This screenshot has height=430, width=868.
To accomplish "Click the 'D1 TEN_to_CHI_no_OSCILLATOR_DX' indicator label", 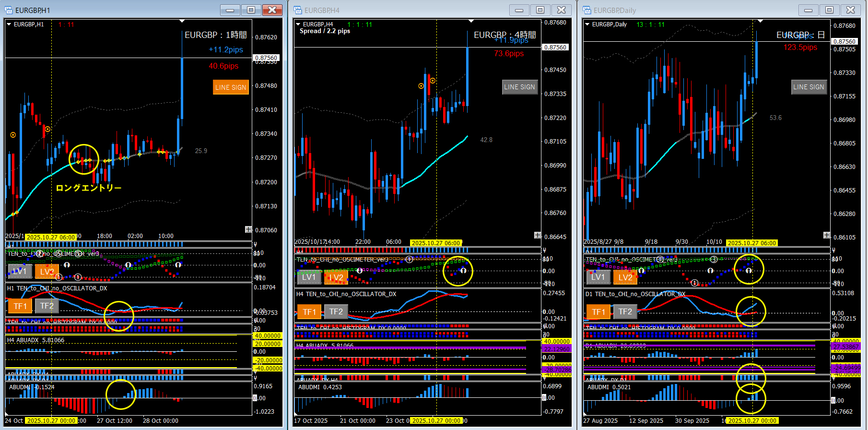I will (x=635, y=294).
